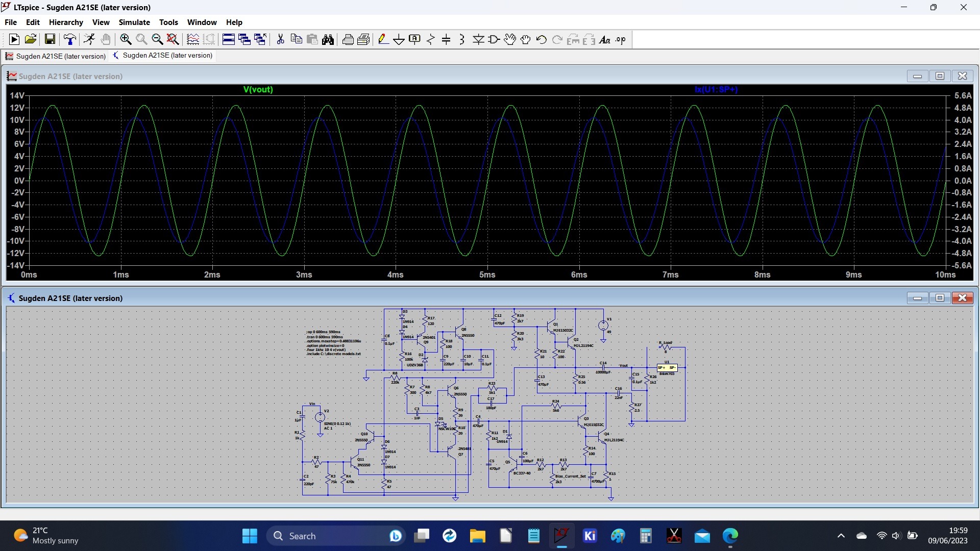This screenshot has height=551, width=980.
Task: Open the Window menu
Action: coord(202,22)
